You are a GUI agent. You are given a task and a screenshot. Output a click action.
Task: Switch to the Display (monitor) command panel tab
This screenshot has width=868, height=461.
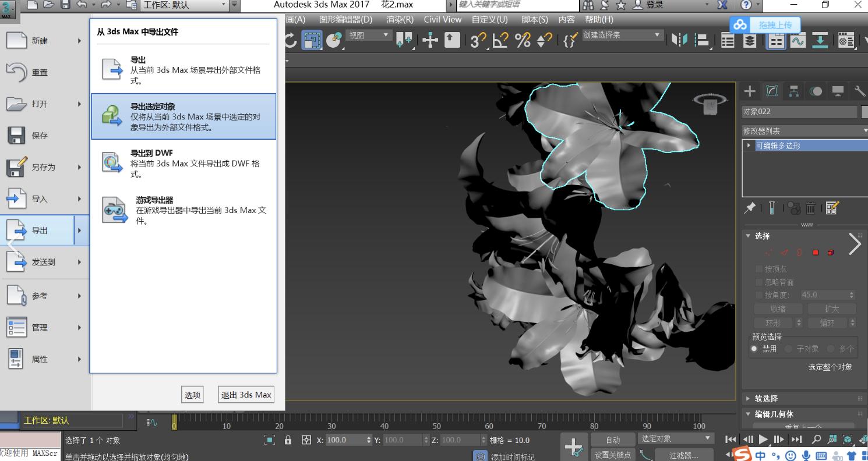click(838, 91)
